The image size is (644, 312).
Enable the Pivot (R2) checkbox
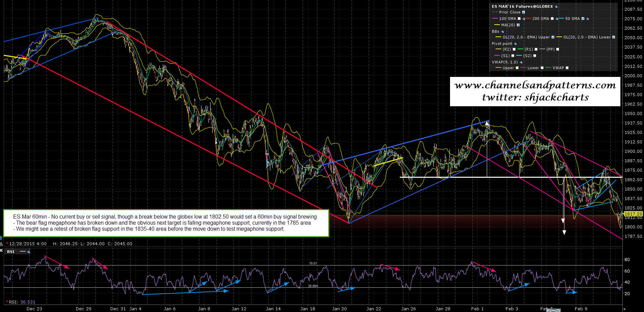pyautogui.click(x=514, y=49)
